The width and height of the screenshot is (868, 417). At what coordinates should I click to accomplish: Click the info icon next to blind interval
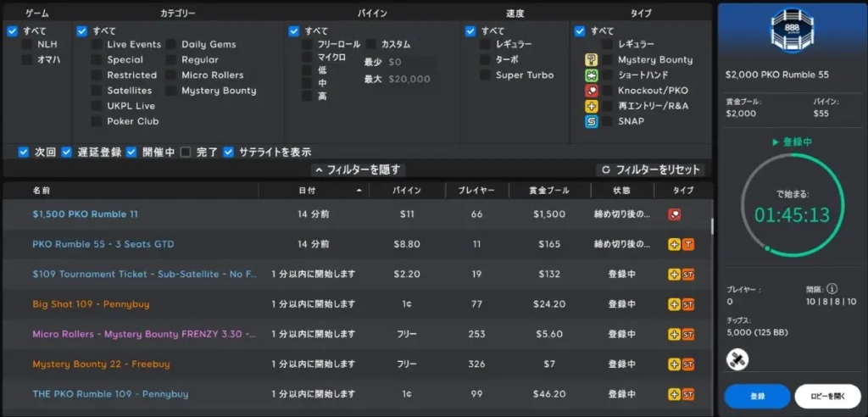(832, 288)
